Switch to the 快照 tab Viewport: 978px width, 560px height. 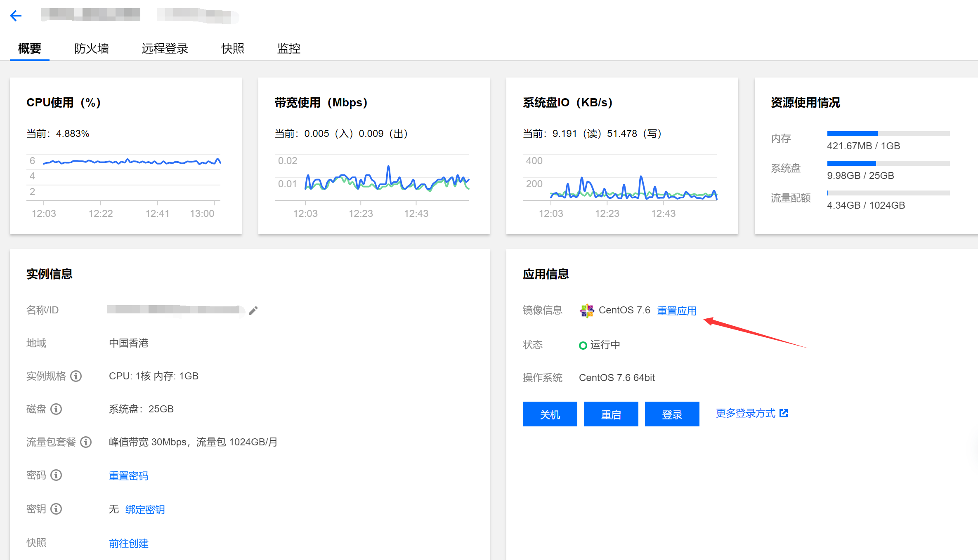[233, 49]
